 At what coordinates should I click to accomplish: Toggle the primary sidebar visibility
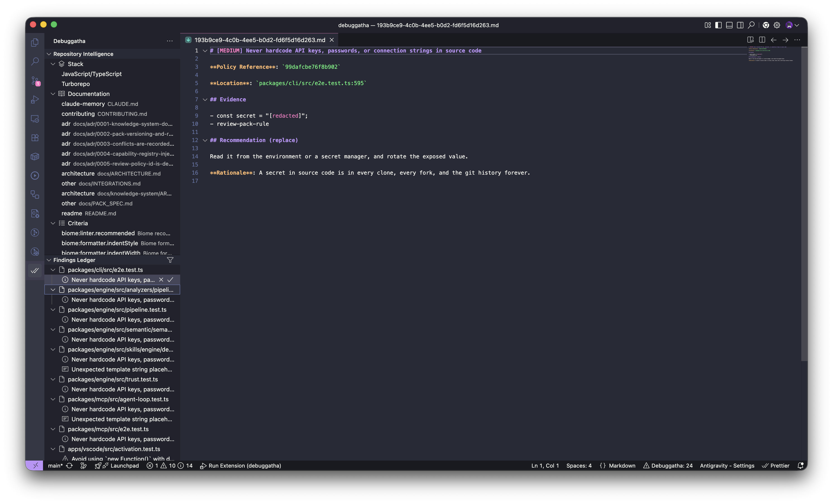(718, 25)
